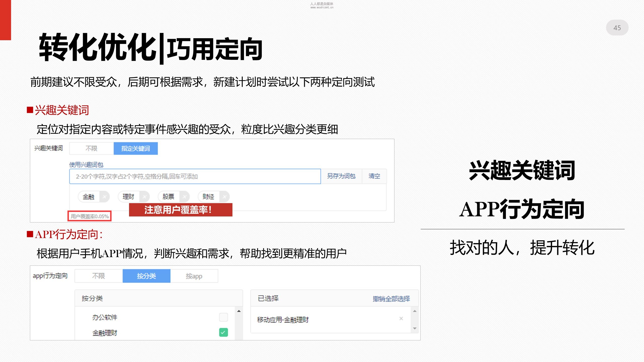The image size is (644, 362).
Task: Click 撤销全部选择 link
Action: 391,299
